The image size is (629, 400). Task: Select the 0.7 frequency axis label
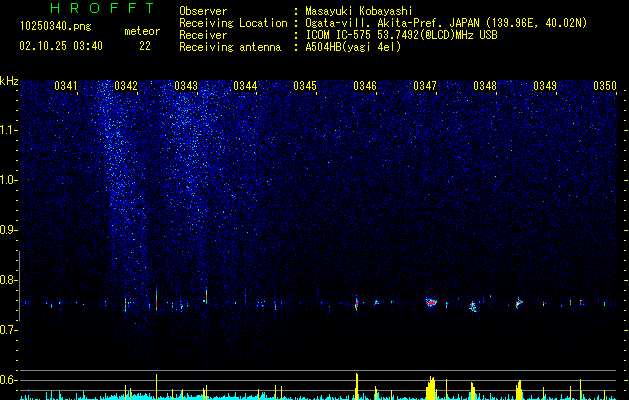click(8, 330)
